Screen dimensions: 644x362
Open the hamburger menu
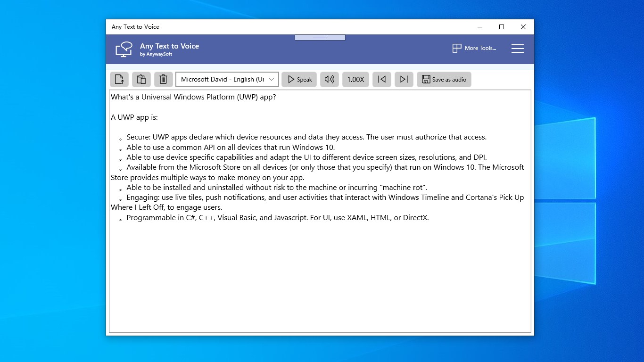pos(517,48)
